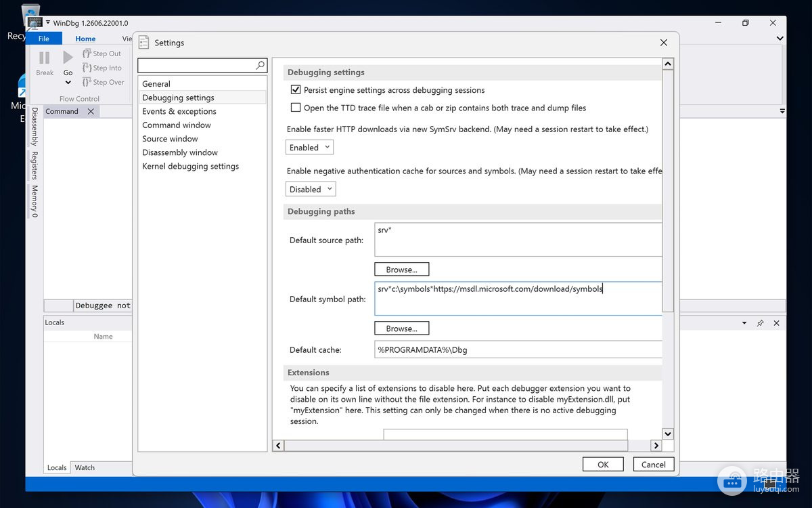This screenshot has height=508, width=812.
Task: Click the Step Out icon
Action: coord(87,54)
